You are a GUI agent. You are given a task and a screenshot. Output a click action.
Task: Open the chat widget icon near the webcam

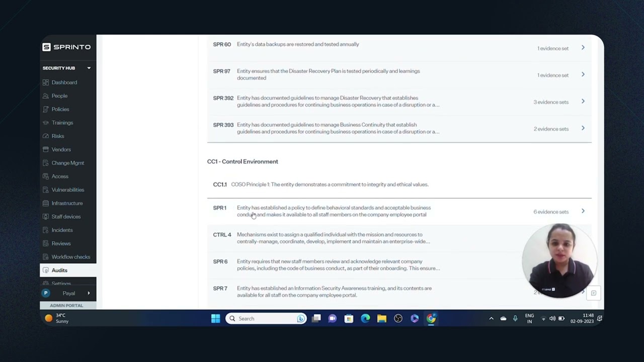[594, 293]
